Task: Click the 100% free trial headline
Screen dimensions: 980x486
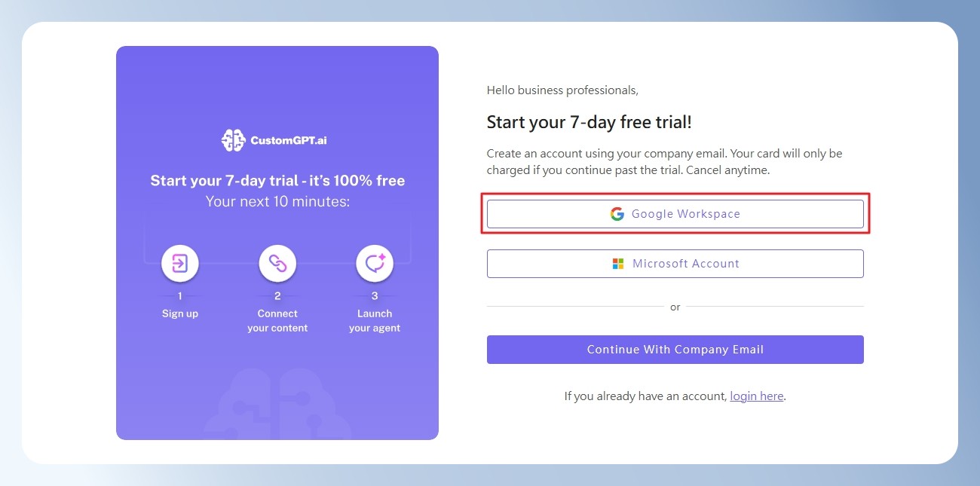Action: point(277,181)
